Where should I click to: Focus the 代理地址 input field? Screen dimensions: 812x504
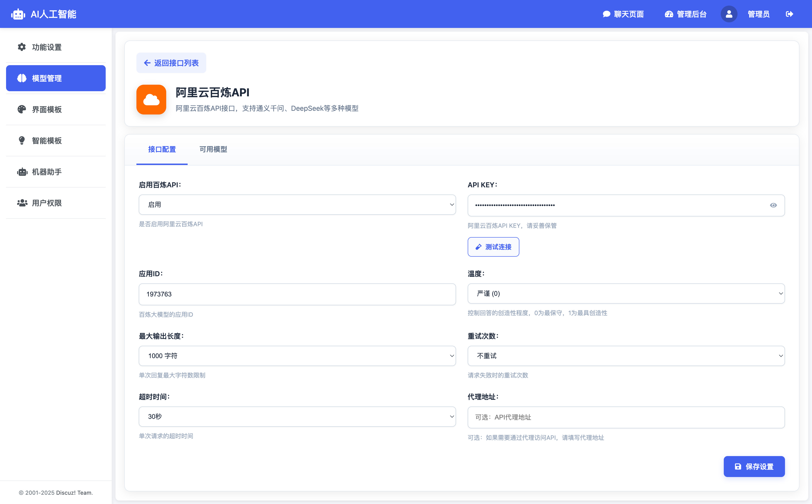[x=626, y=417]
